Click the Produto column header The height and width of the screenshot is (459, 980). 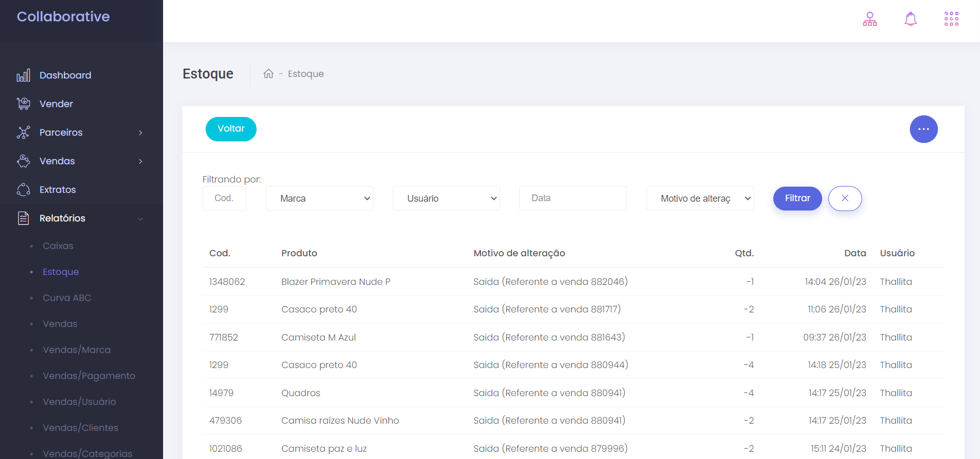(x=299, y=253)
